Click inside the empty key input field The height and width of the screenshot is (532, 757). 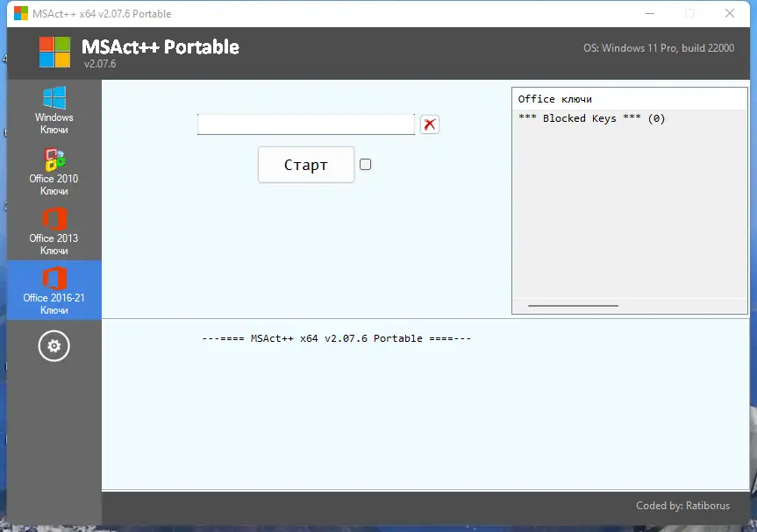click(x=305, y=124)
